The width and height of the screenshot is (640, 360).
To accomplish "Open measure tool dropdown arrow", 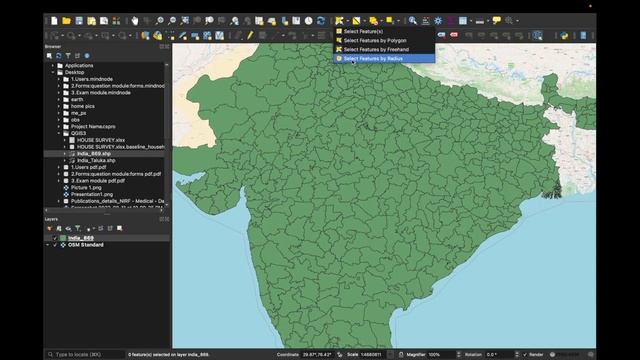I will [488, 21].
